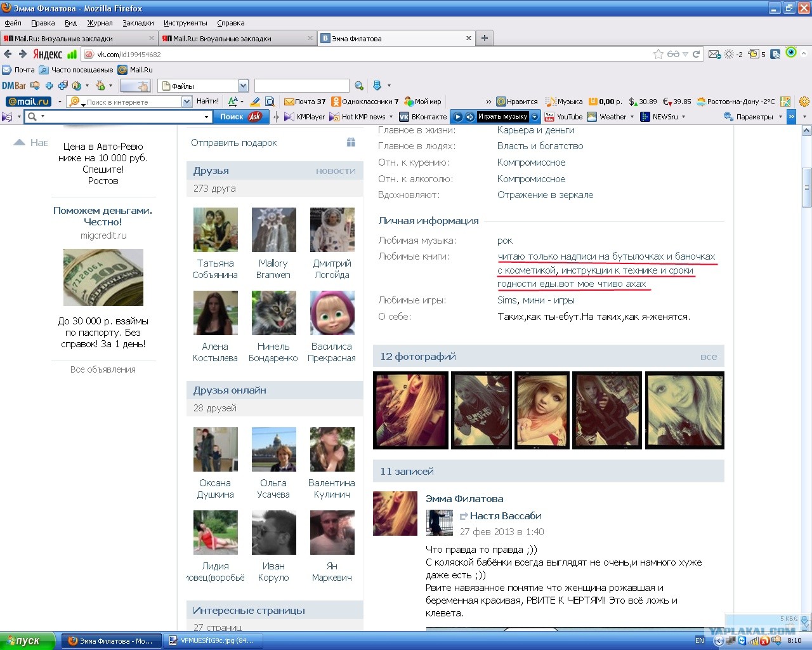
Task: Open the Mail.ru map icon
Action: [x=785, y=102]
